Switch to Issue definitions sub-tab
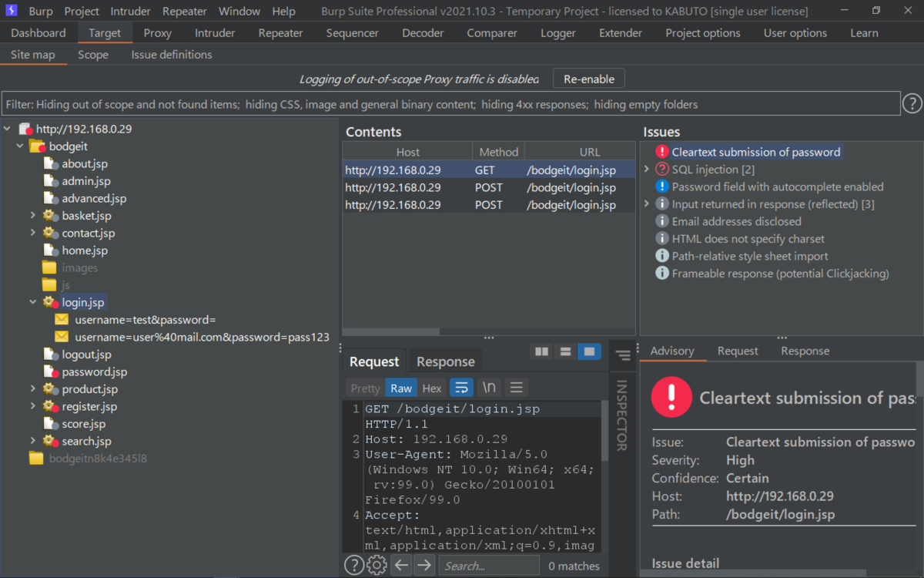This screenshot has height=578, width=924. (x=172, y=55)
